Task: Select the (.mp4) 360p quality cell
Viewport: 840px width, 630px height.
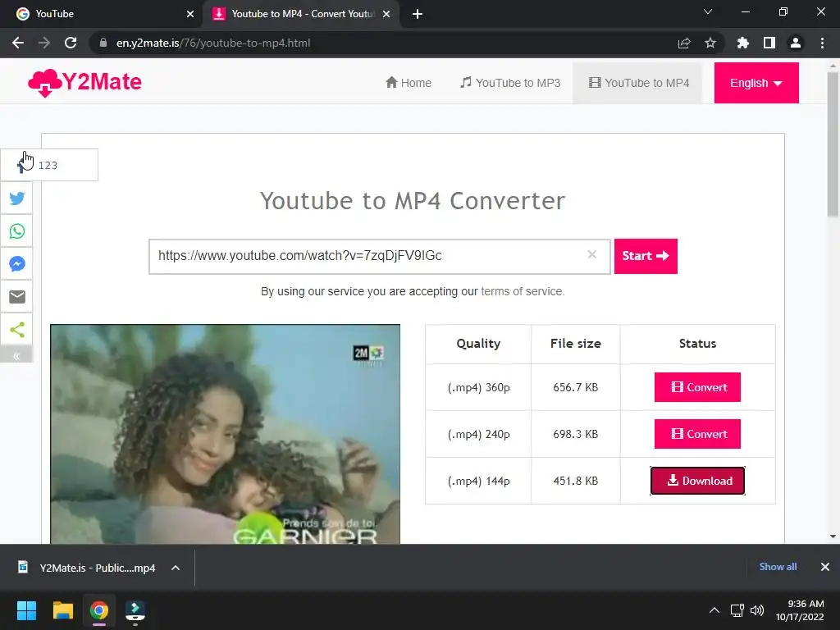Action: pos(478,387)
